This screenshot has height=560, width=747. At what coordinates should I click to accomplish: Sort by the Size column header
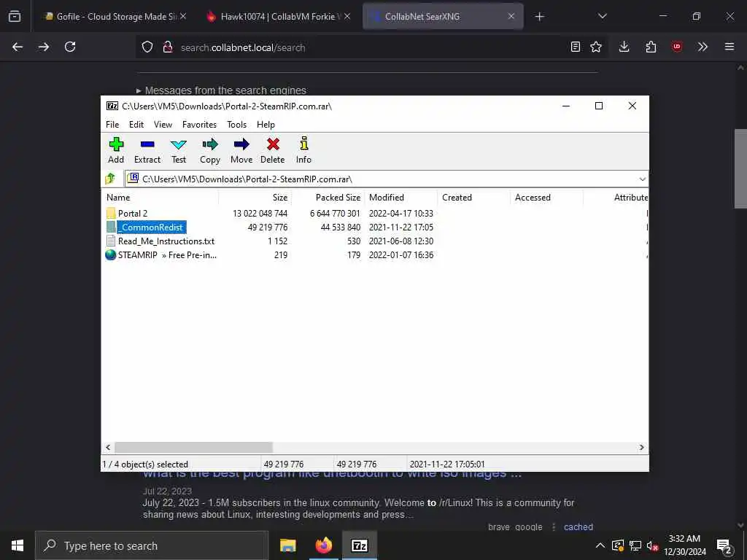255,197
